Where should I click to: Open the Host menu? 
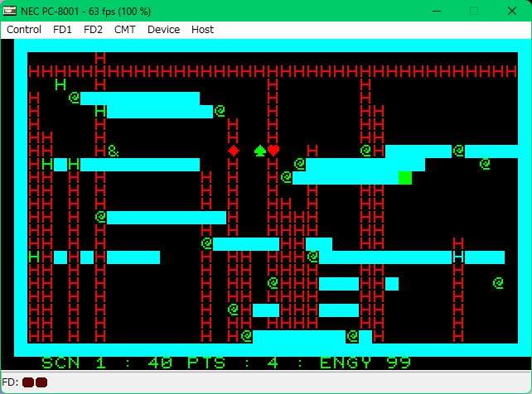pos(202,30)
